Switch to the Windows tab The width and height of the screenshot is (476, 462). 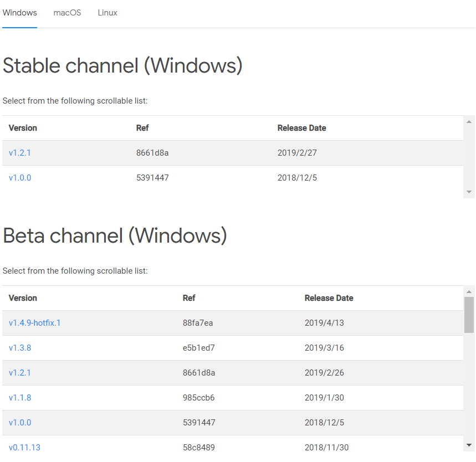pyautogui.click(x=20, y=13)
